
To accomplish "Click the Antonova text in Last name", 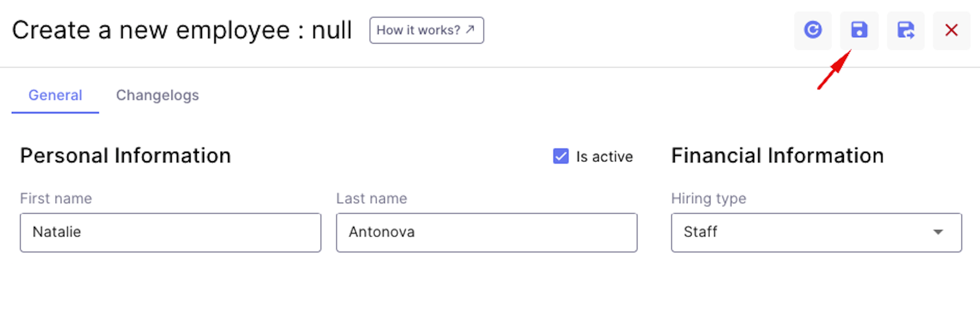I will pyautogui.click(x=381, y=232).
